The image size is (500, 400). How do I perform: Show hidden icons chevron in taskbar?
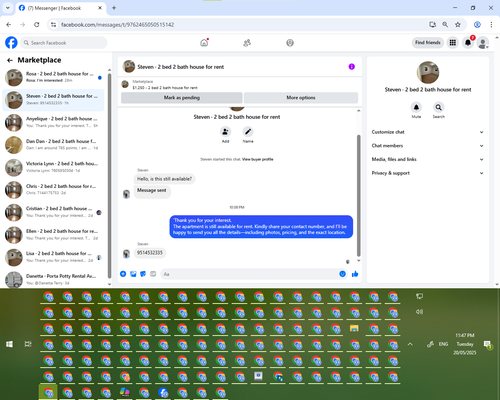tap(410, 344)
